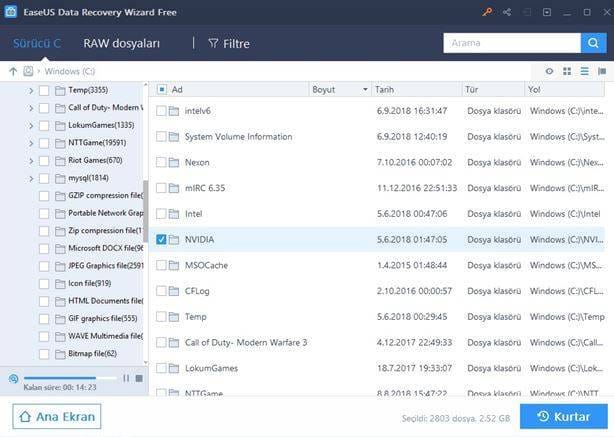Toggle preview eye icon
The image size is (614, 437).
549,71
